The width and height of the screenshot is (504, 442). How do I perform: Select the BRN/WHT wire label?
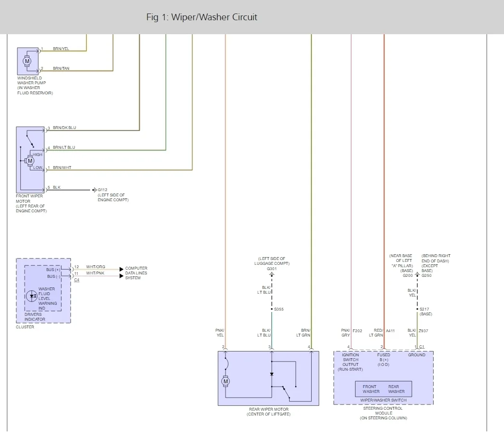[x=62, y=168]
